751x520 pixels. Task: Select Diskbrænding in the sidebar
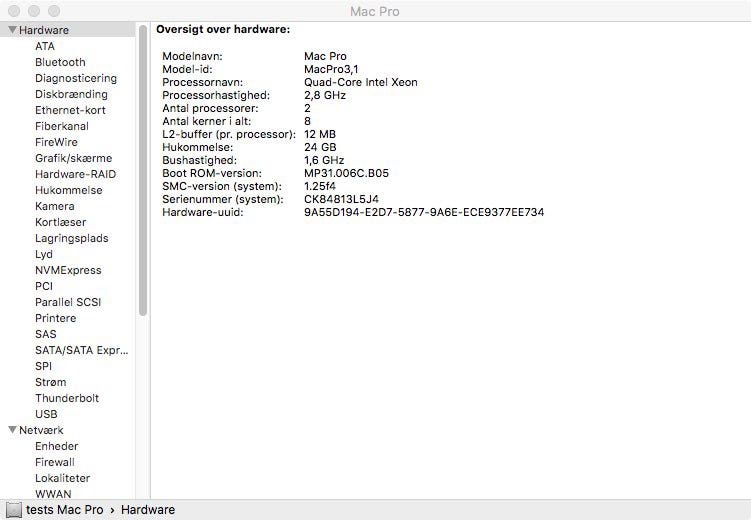(71, 94)
